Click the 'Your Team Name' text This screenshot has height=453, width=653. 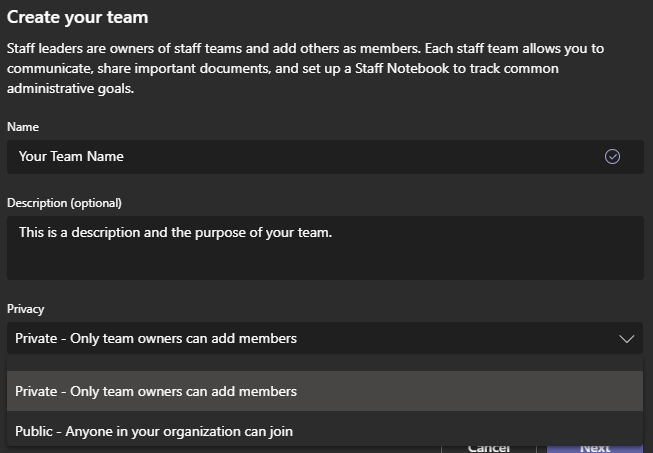coord(71,156)
